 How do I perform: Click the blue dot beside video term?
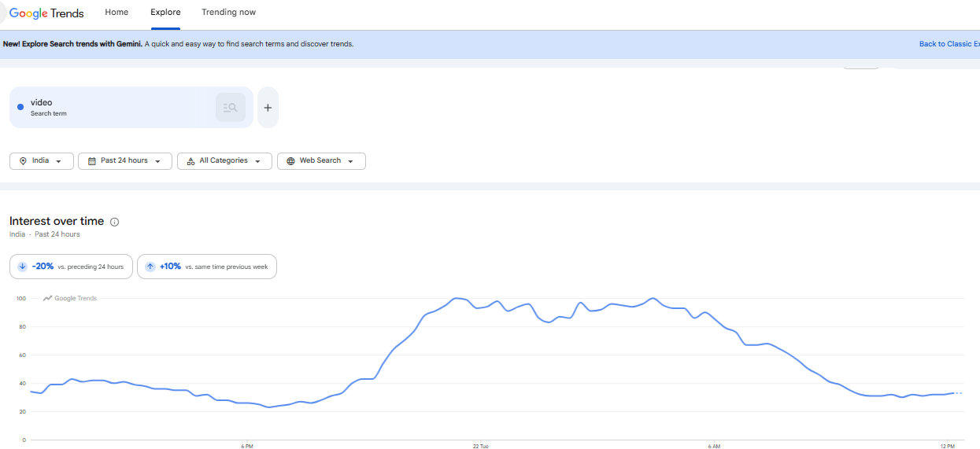(x=20, y=107)
